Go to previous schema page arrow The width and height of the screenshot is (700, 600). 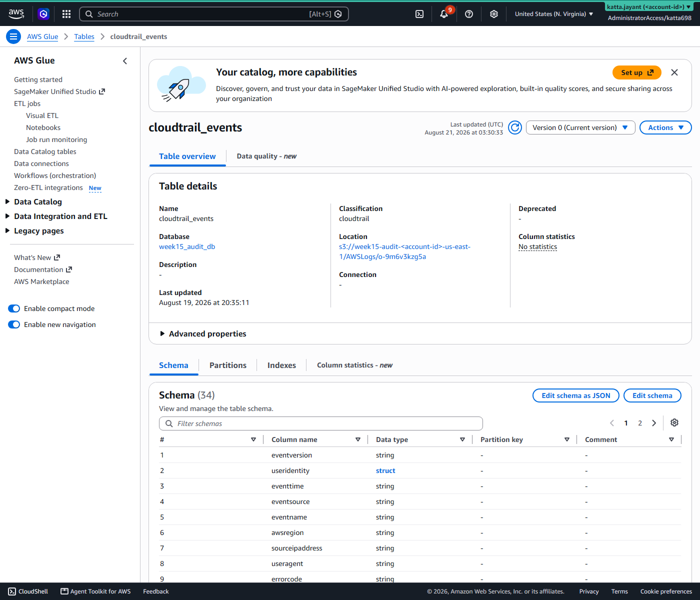click(612, 423)
